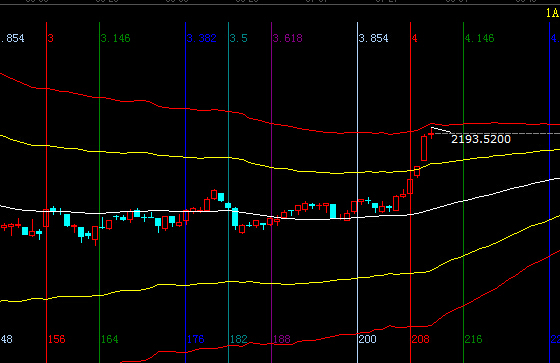The width and height of the screenshot is (560, 363).
Task: Click the yellow 1A label at top right
Action: (x=552, y=13)
